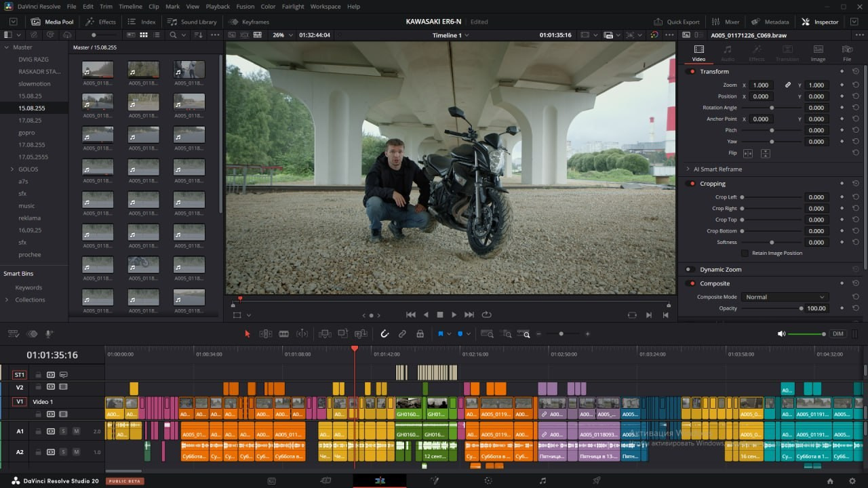Open the Sound Library panel
Viewport: 868px width, 488px height.
tap(193, 22)
